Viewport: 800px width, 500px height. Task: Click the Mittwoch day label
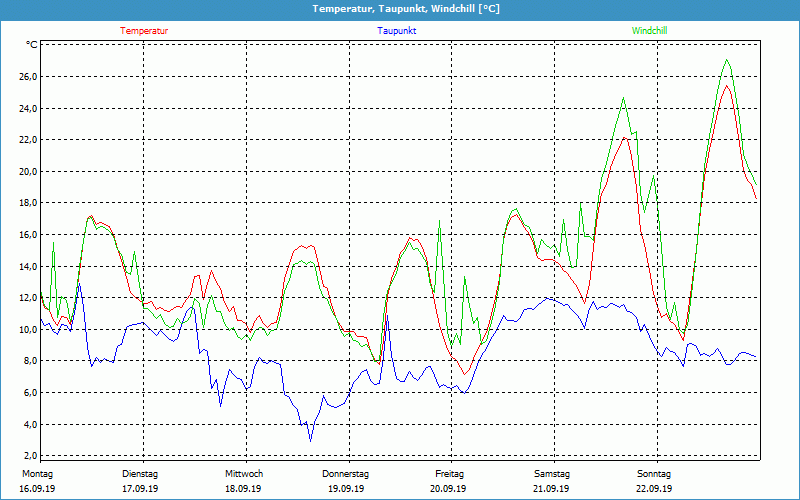[x=244, y=474]
